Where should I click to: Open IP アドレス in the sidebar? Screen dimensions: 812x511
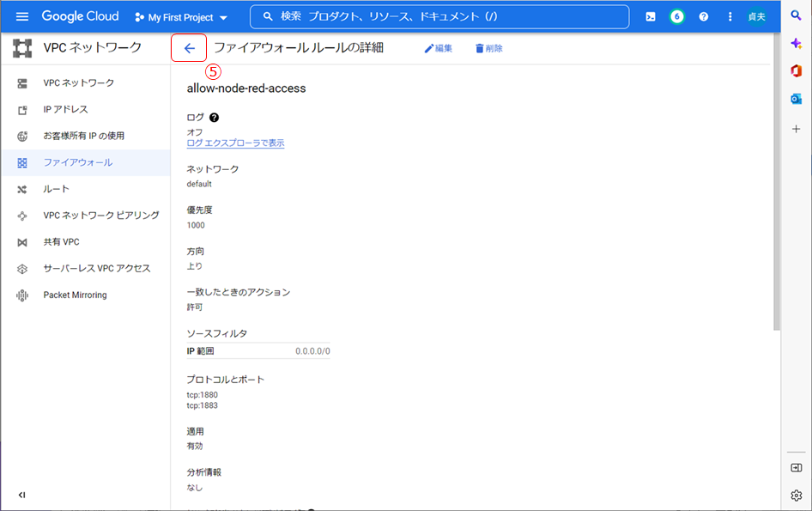pyautogui.click(x=65, y=109)
